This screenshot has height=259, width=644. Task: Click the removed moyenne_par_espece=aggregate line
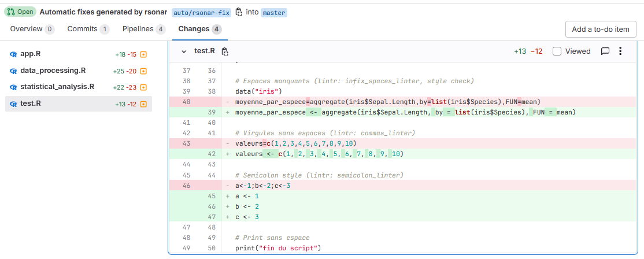pos(387,102)
